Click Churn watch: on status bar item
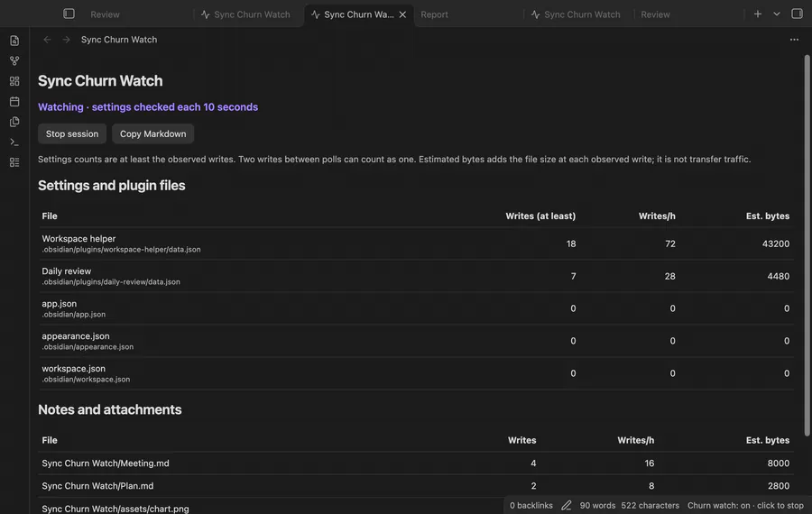Image resolution: width=812 pixels, height=514 pixels. tap(745, 505)
